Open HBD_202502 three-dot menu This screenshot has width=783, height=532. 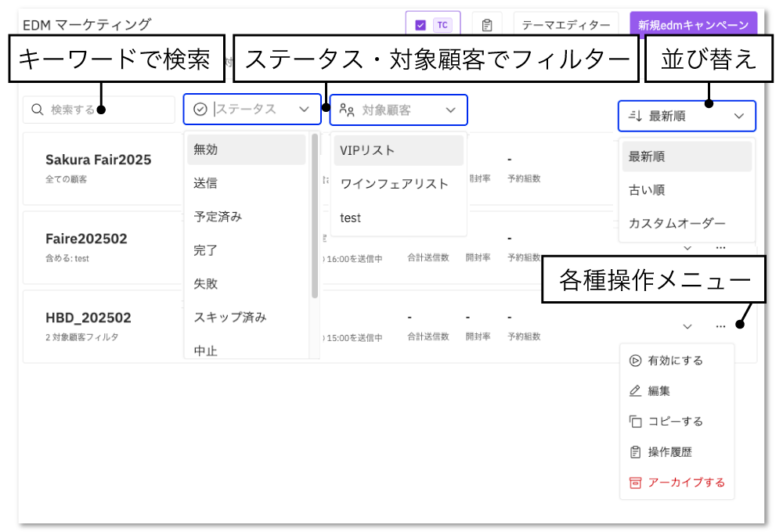tap(720, 326)
